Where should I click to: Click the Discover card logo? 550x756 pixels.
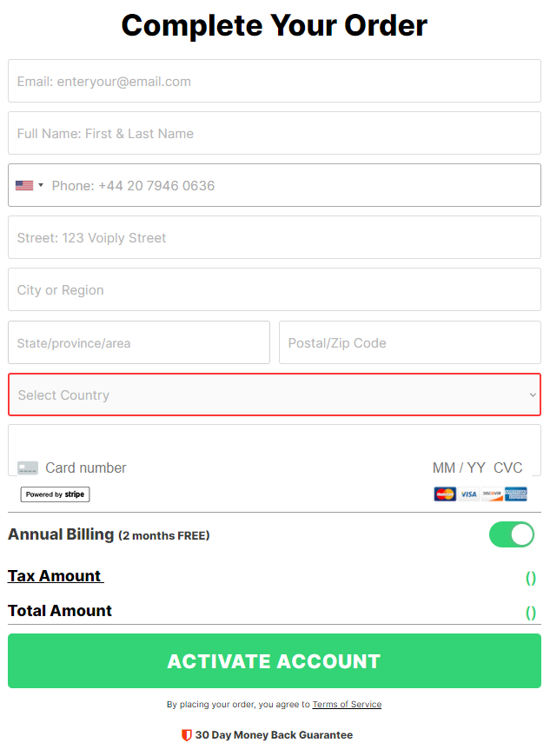(492, 494)
